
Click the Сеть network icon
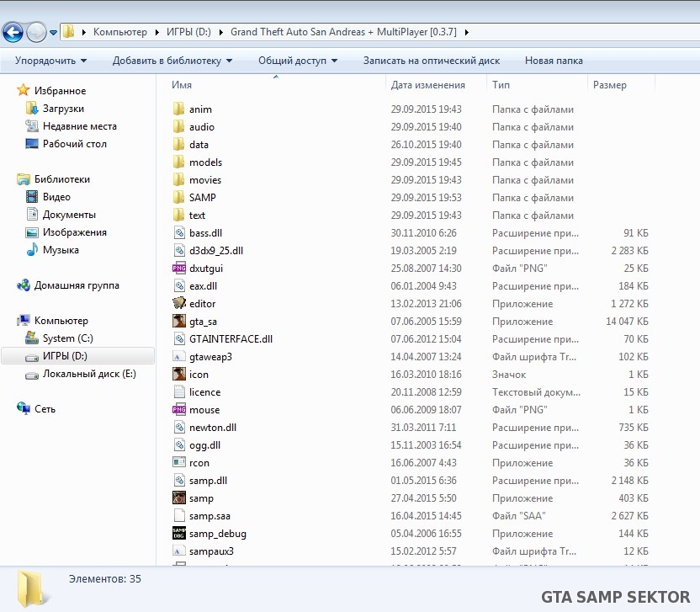[x=24, y=409]
